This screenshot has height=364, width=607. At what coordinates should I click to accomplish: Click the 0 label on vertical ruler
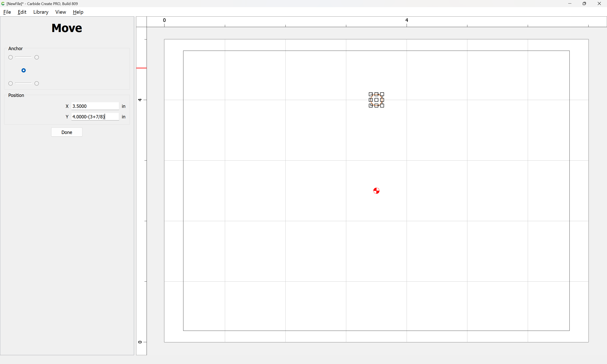click(140, 342)
